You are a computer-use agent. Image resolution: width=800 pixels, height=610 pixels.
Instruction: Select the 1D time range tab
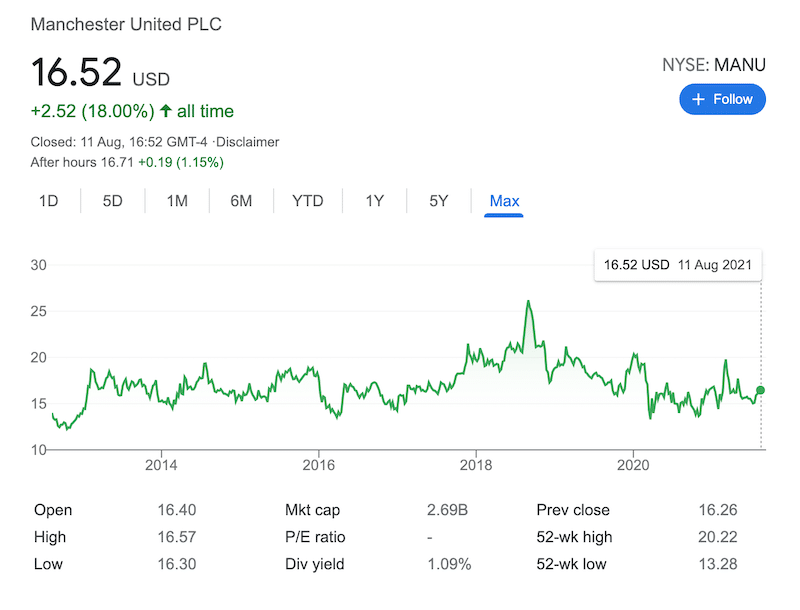click(48, 201)
